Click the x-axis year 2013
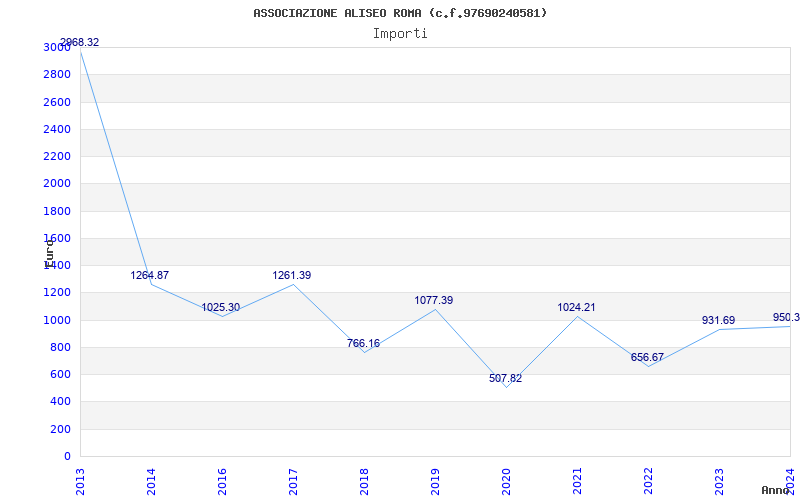The image size is (800, 500). point(80,481)
